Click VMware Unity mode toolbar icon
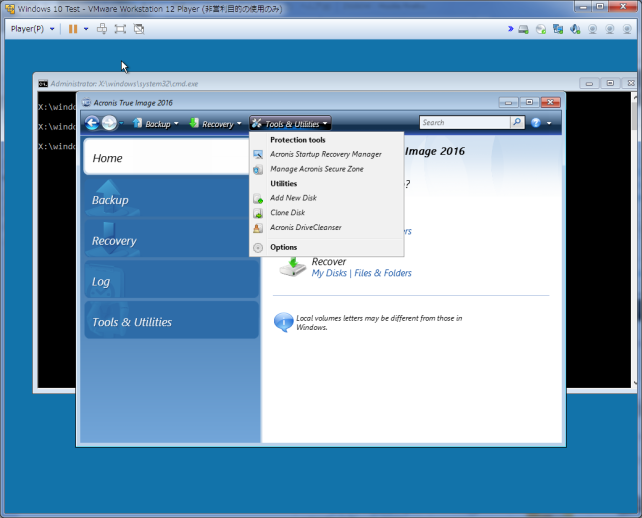The height and width of the screenshot is (518, 642). point(139,29)
